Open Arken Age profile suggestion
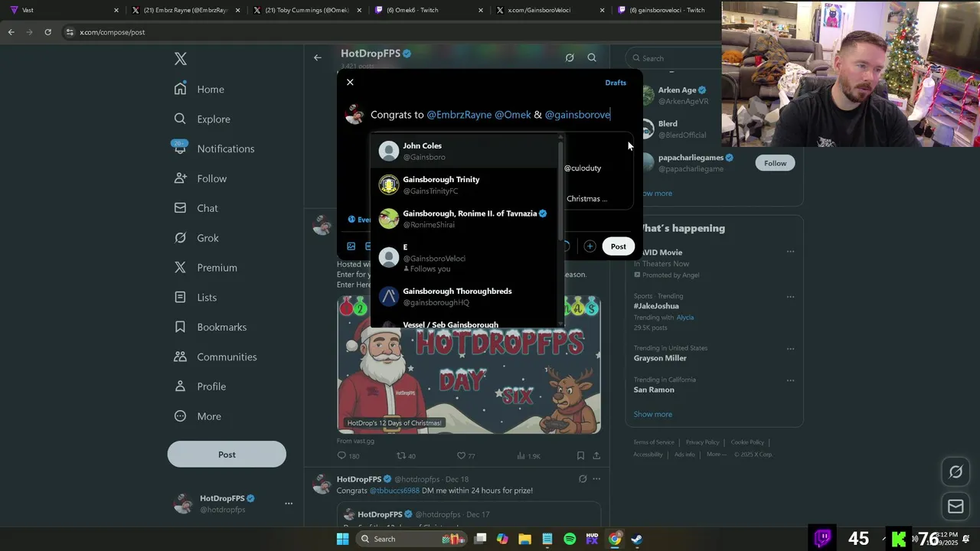The image size is (980, 551). (681, 95)
